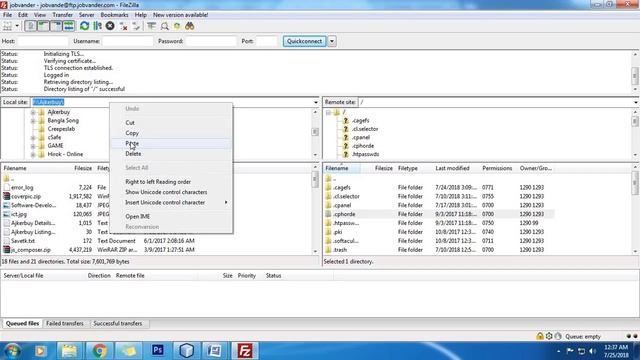The image size is (640, 360).
Task: Open the Edit menu
Action: coord(23,15)
